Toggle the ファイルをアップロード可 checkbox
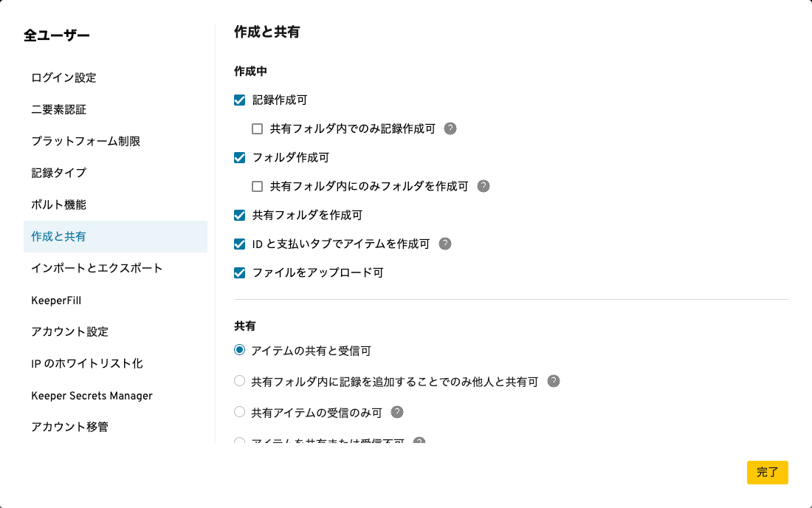 tap(239, 273)
